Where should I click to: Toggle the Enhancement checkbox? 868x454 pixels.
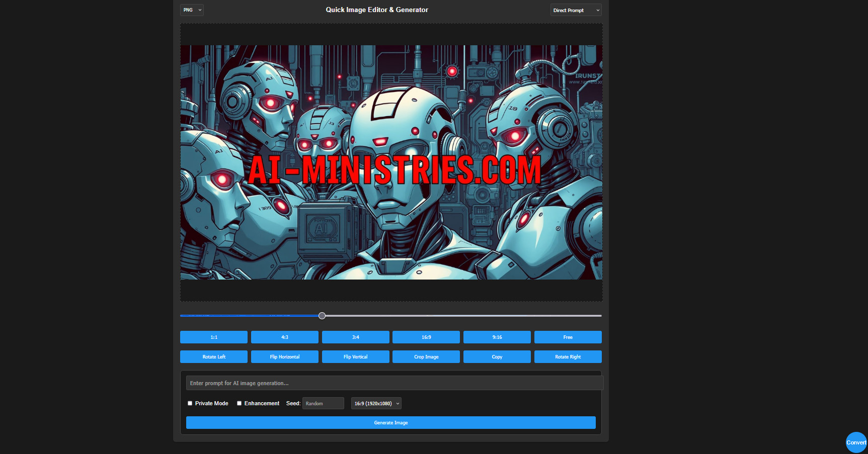[x=239, y=403]
